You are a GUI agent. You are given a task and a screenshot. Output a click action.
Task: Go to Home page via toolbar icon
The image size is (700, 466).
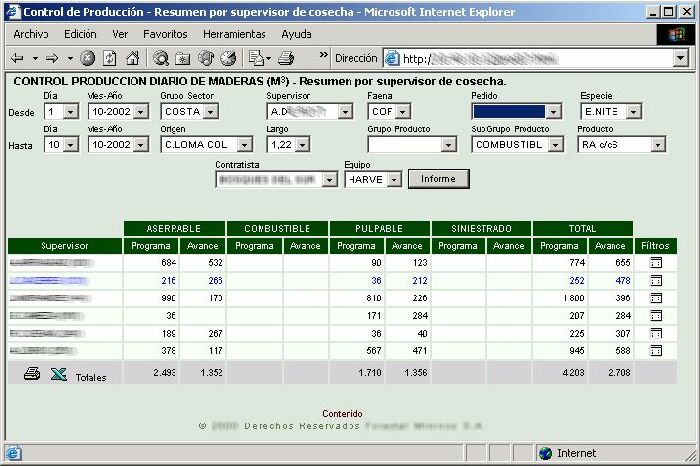[131, 58]
